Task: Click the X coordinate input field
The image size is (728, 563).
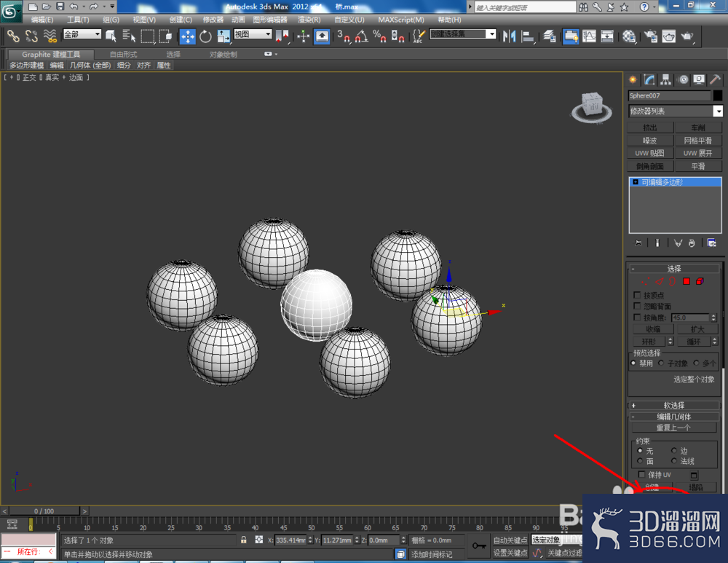Action: tap(290, 540)
